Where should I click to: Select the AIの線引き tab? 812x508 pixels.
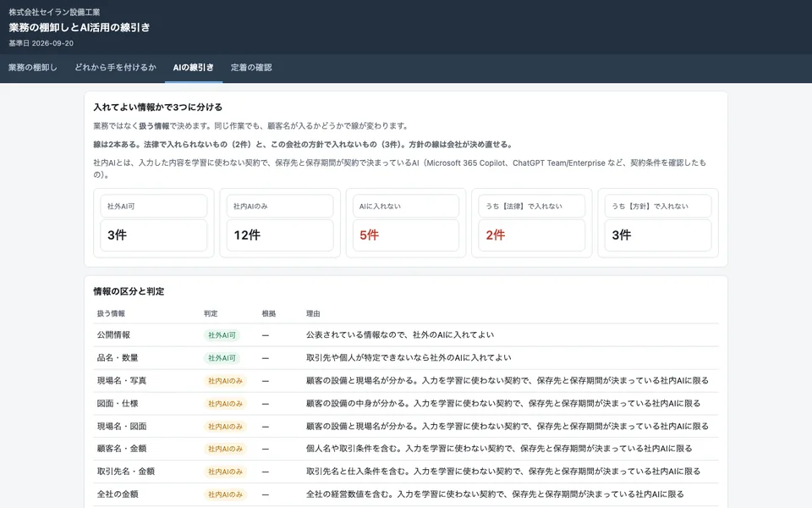click(193, 68)
